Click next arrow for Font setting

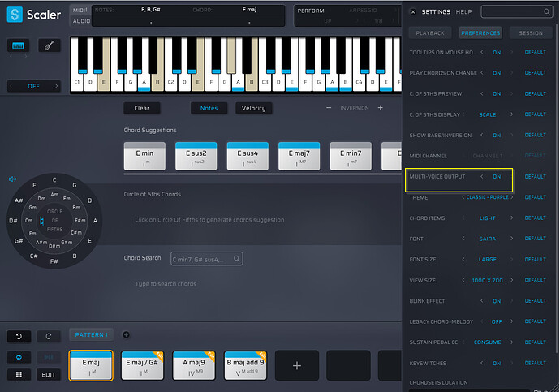point(512,239)
